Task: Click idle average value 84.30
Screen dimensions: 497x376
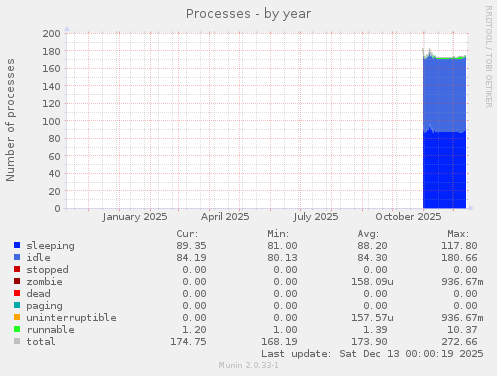Action: pyautogui.click(x=372, y=258)
